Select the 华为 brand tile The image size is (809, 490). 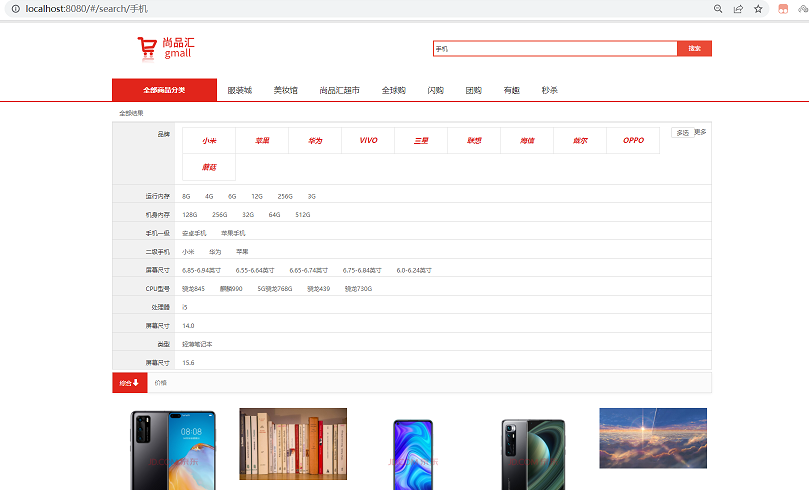[x=315, y=140]
